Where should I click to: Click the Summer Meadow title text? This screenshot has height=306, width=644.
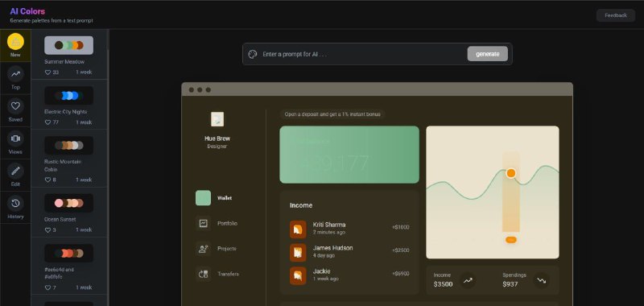point(64,62)
